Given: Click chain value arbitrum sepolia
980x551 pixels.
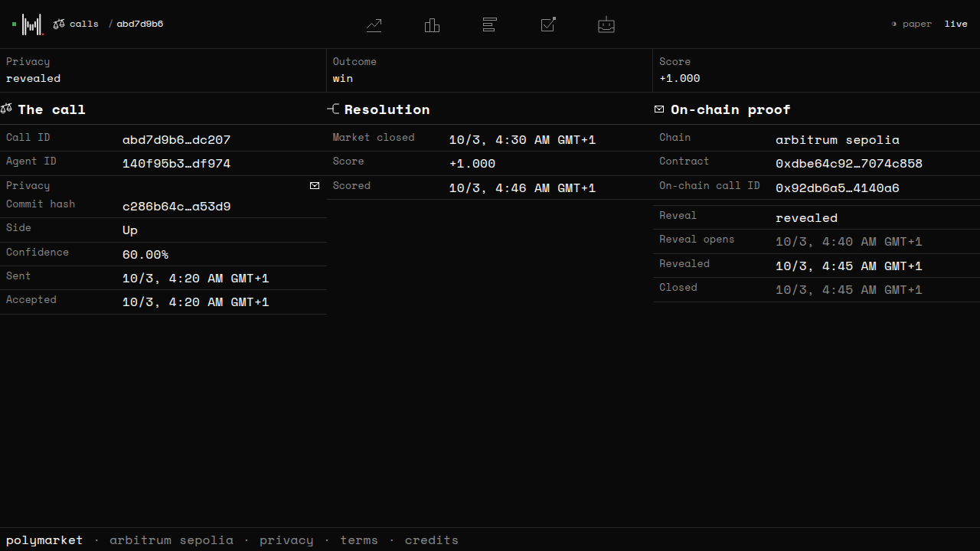Looking at the screenshot, I should pyautogui.click(x=838, y=140).
